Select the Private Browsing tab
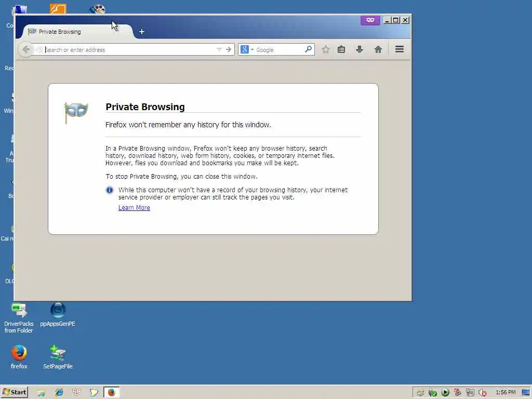Screen dimensions: 532x399 [x=77, y=32]
